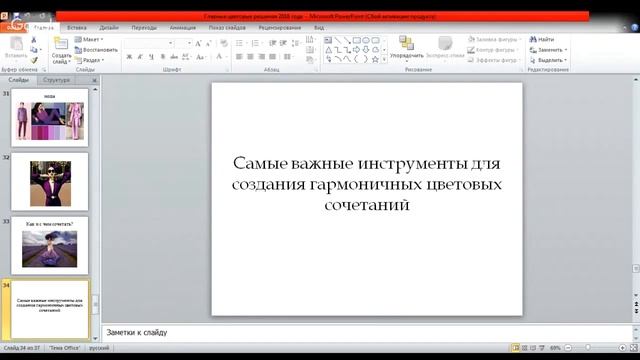Select the right arrow shape
The image size is (640, 360).
coord(356,50)
